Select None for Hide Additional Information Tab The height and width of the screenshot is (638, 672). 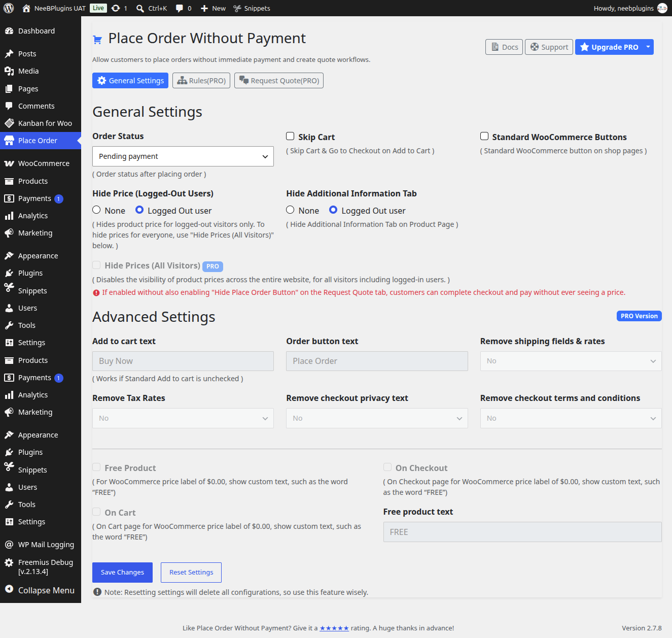tap(290, 210)
